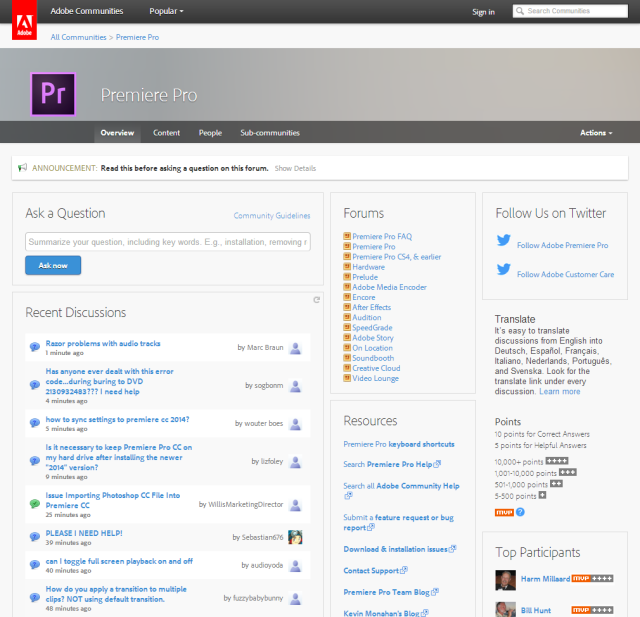Click Adobe Communities in top bar
The height and width of the screenshot is (617, 640).
coord(87,11)
